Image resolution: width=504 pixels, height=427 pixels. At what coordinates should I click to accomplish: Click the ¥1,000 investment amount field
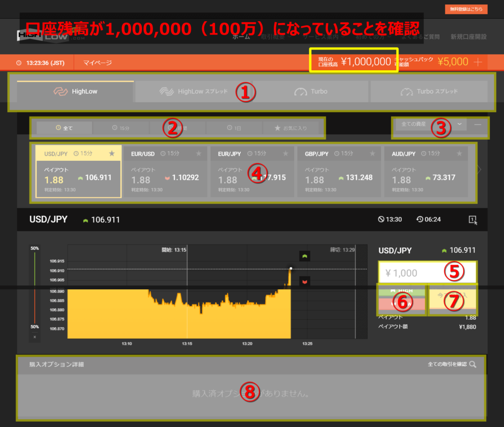coord(428,273)
